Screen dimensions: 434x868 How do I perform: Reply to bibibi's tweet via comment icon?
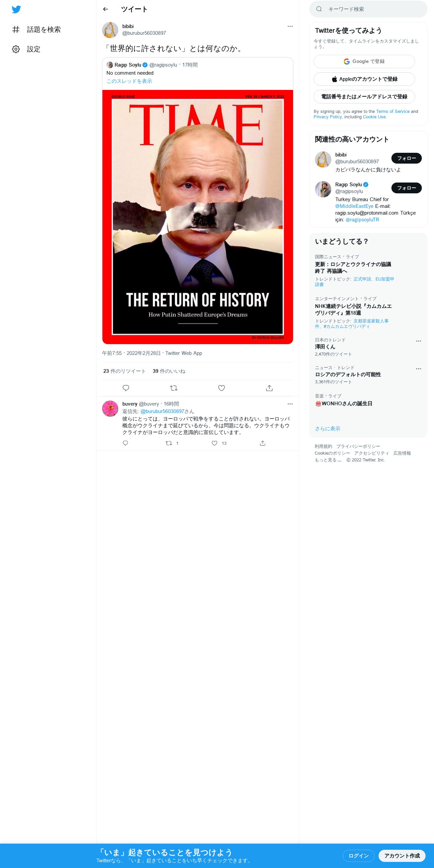pyautogui.click(x=126, y=388)
